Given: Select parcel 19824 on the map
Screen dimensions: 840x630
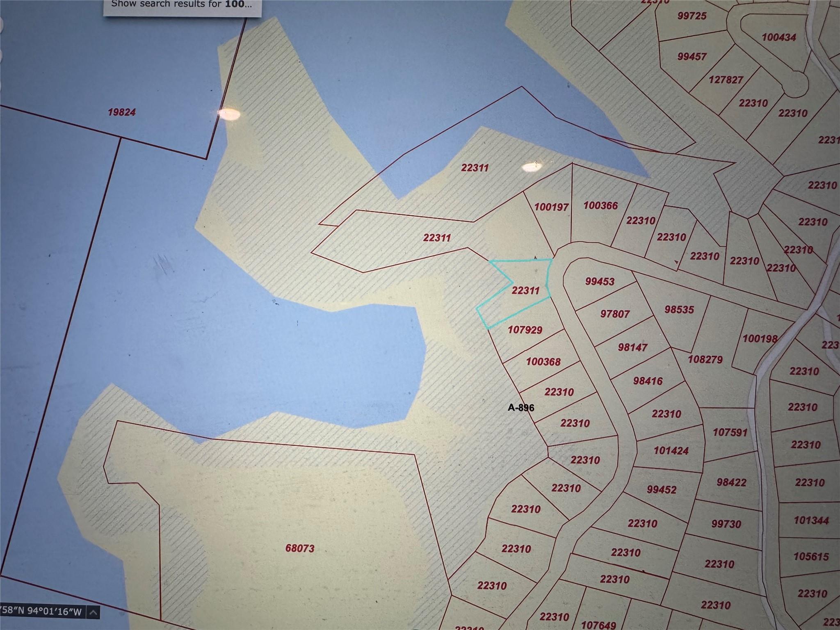Looking at the screenshot, I should point(121,112).
